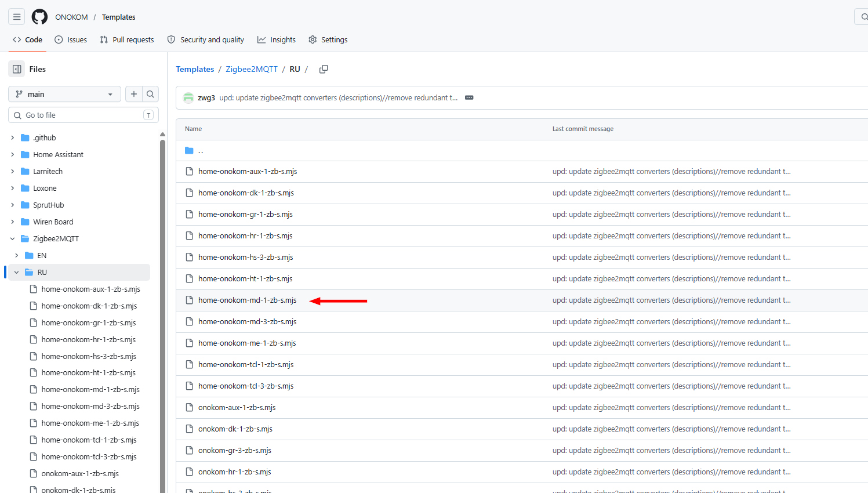Open home-onokom-gr-1-zb-s.mjs in file list
The width and height of the screenshot is (868, 493).
(x=245, y=215)
